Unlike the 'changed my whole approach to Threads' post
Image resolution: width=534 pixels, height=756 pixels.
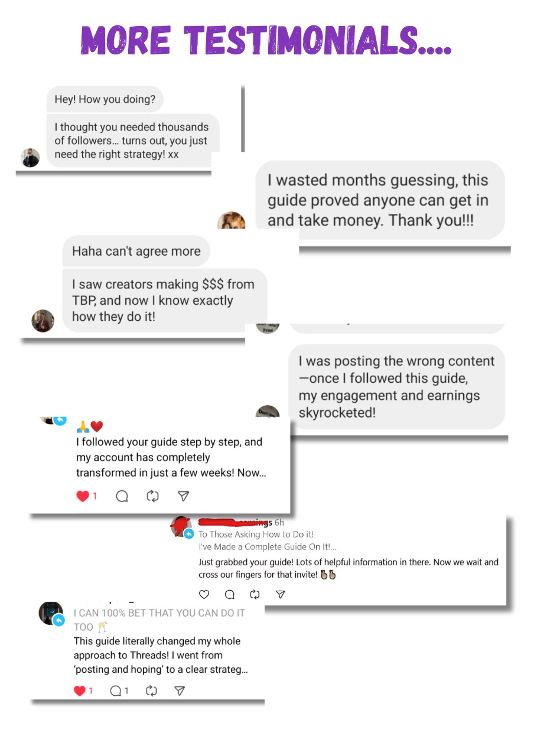tap(80, 690)
